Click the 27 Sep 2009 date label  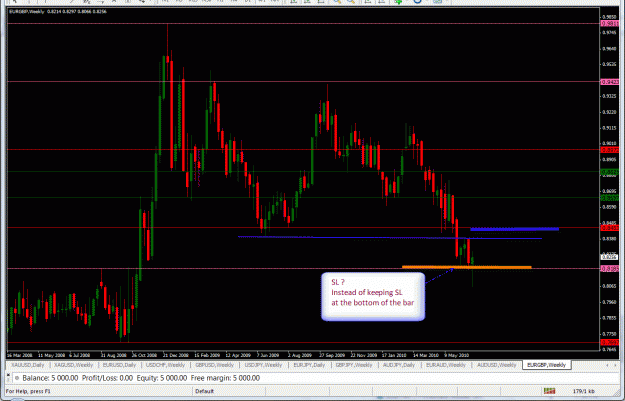[332, 355]
